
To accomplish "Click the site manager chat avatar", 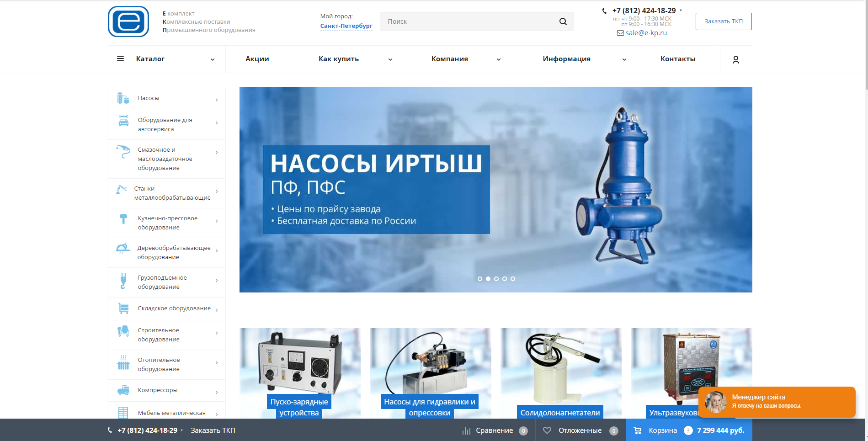I will tap(716, 402).
